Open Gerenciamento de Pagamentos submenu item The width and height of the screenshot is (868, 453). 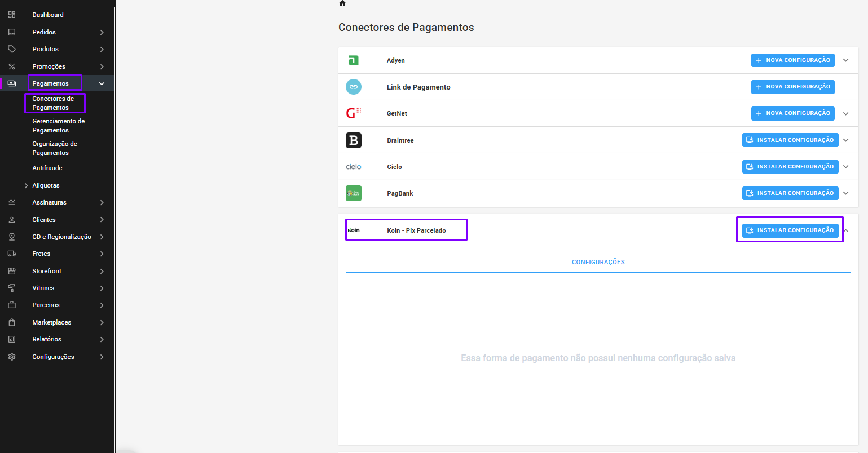point(59,126)
